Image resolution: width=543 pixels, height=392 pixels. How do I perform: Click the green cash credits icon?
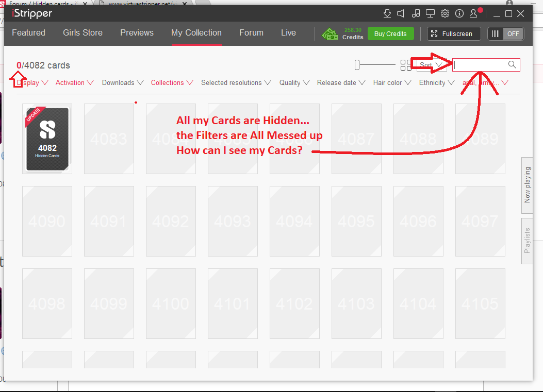(x=330, y=34)
